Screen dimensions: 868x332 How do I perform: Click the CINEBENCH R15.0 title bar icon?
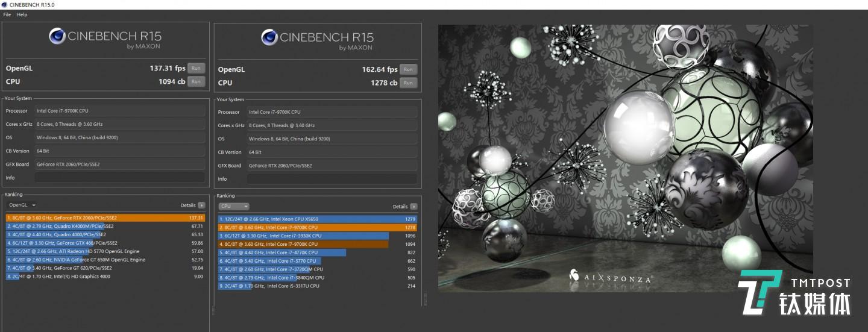[4, 4]
